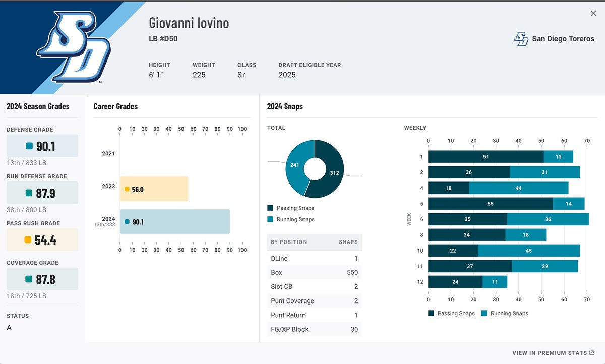Viewport: 605px width, 364px height.
Task: Expand the Box position row showing 550 snaps
Action: click(x=314, y=272)
